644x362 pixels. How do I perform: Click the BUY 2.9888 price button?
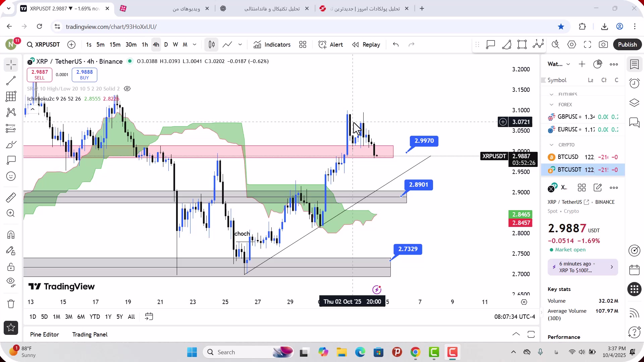point(85,75)
